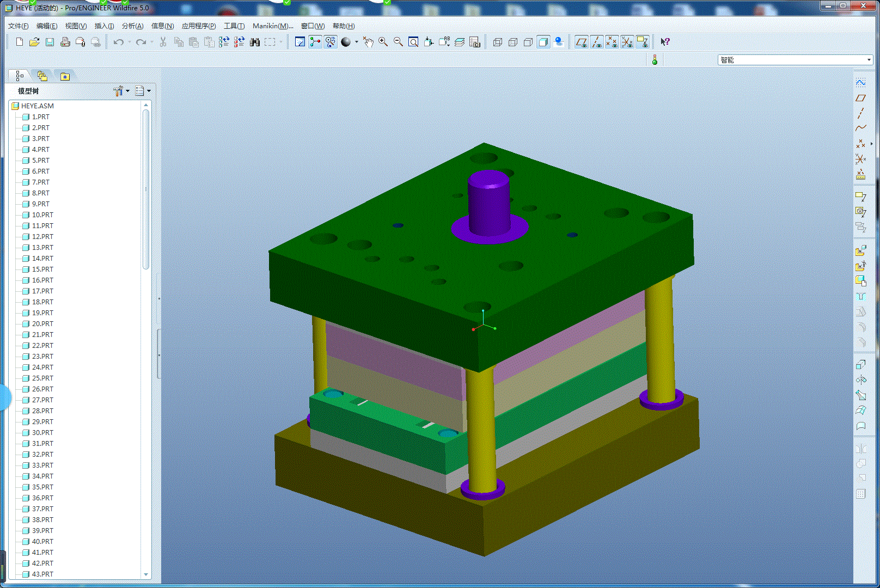
Task: Open the 视图(V) menu
Action: click(x=76, y=26)
